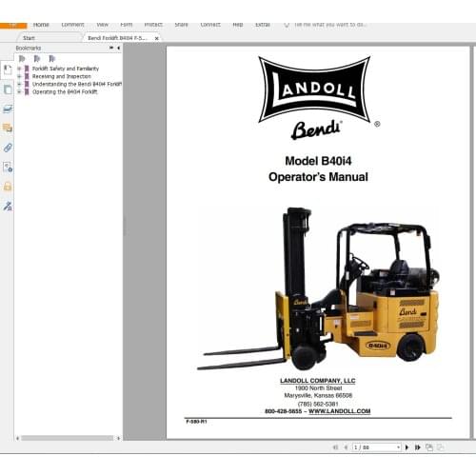476x476 pixels.
Task: Click the third bookmark toolbar icon
Action: [x=52, y=59]
